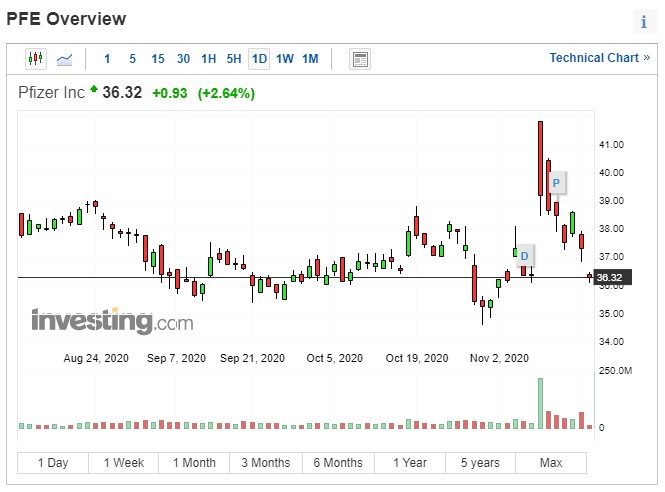Screen dimensions: 665x492
Task: Click the tallest red candlestick near 41.00
Action: (540, 159)
